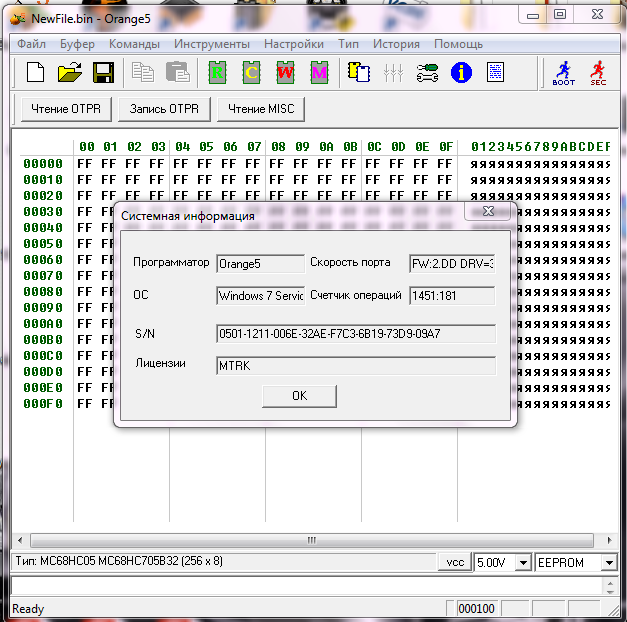Open file using yellow folder icon

tap(70, 73)
